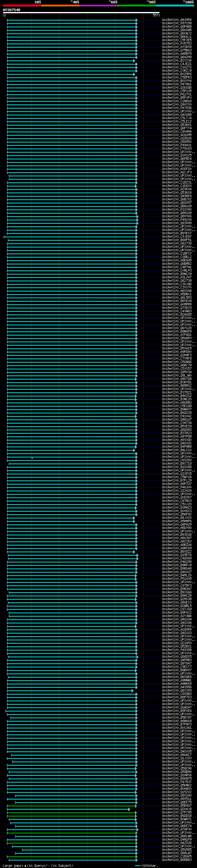
Task: Select the UniRef100_B4PHB8 label
Action: pos(177,446)
